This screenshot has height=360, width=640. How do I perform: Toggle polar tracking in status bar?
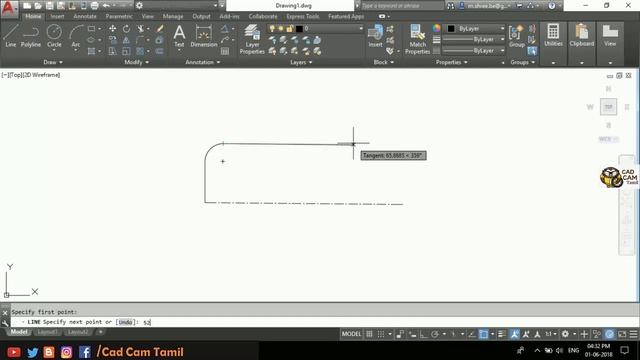[x=435, y=334]
